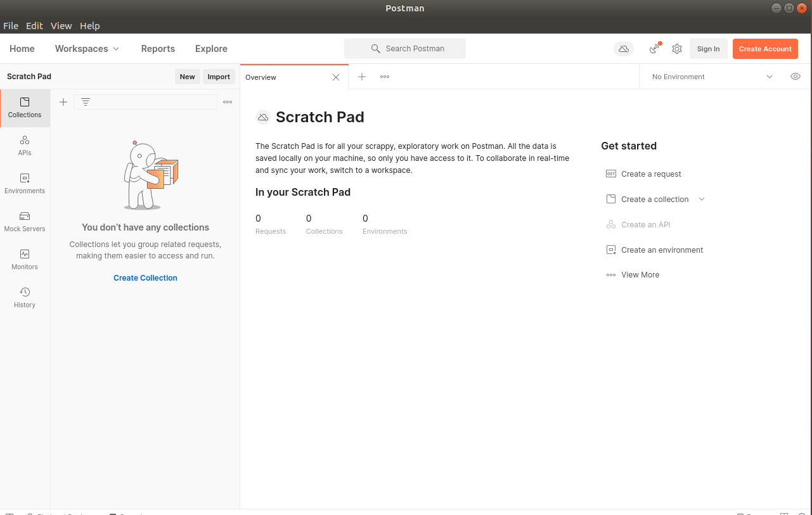Go to Explore in top navigation
Image resolution: width=812 pixels, height=515 pixels.
[x=211, y=49]
